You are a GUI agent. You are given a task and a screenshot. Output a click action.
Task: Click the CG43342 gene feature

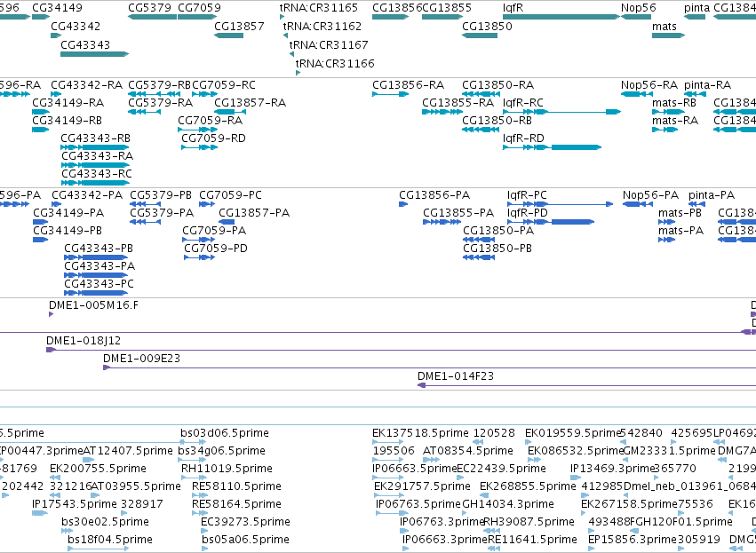[x=56, y=36]
